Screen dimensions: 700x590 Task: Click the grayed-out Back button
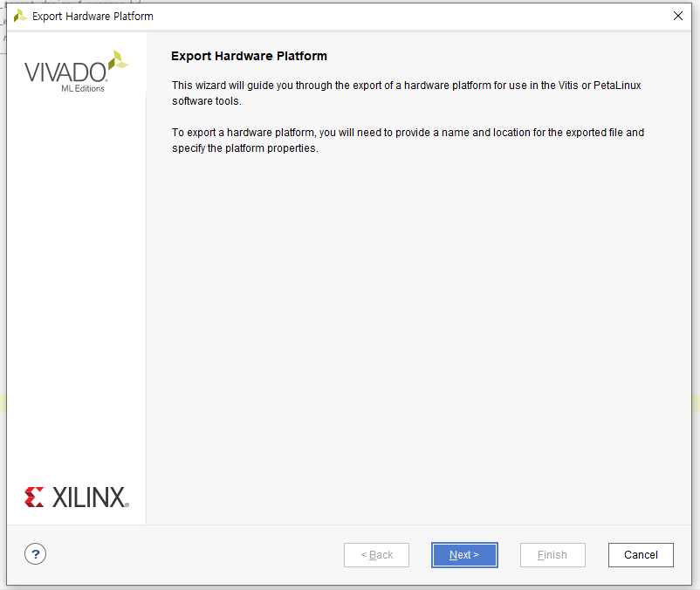point(376,555)
